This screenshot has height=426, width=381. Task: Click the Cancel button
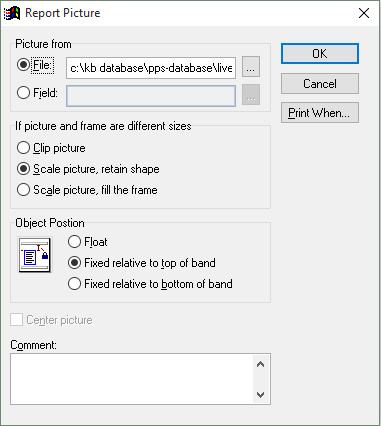[x=320, y=83]
